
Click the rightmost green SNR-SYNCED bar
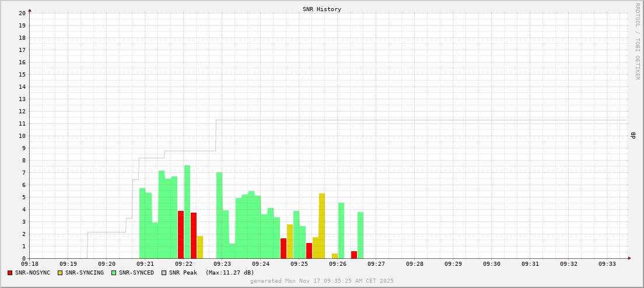coord(360,235)
